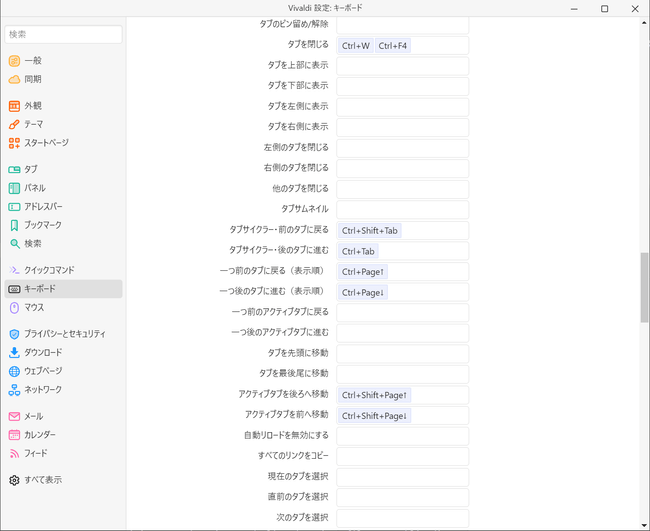Viewport: 650px width, 531px height.
Task: Click the 直前のタブを選択 shortcut field
Action: [x=403, y=497]
